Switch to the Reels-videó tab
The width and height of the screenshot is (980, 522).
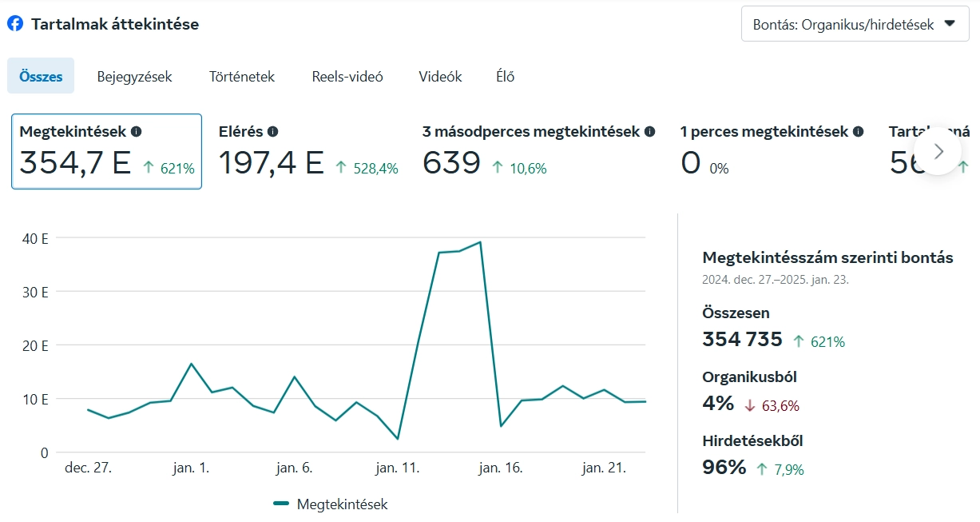point(347,77)
